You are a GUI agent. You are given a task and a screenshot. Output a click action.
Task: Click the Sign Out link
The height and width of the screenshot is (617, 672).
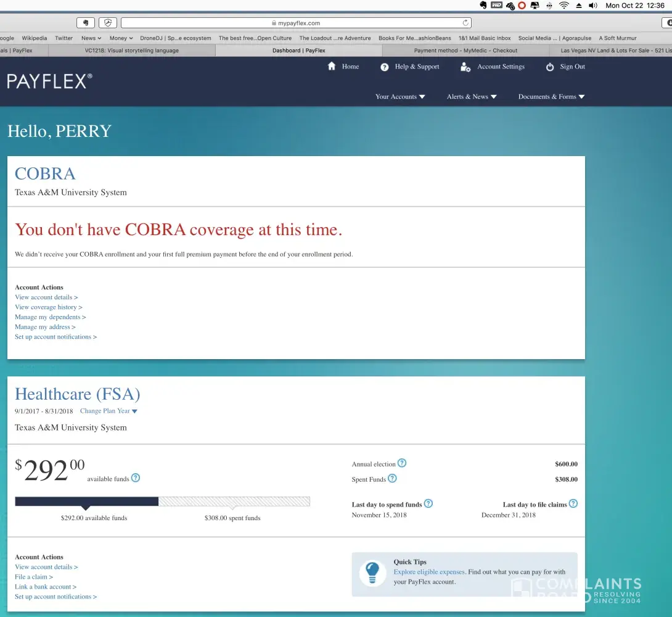pyautogui.click(x=572, y=67)
